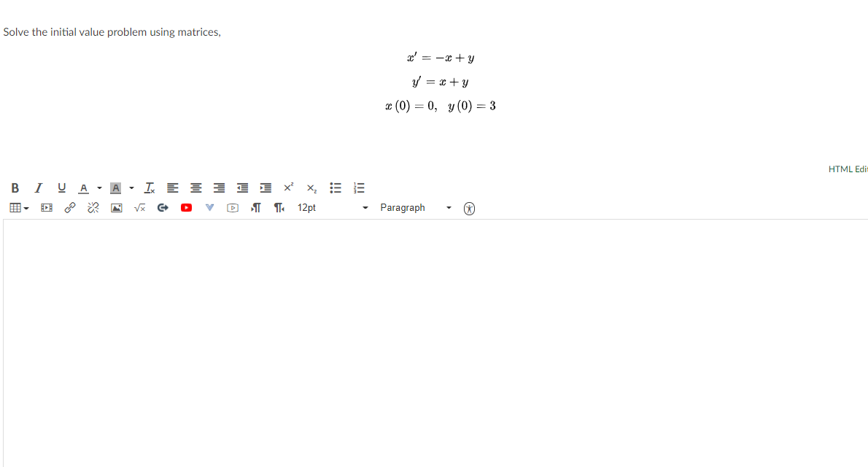This screenshot has width=868, height=467.
Task: Toggle bold formatting
Action: (15, 188)
